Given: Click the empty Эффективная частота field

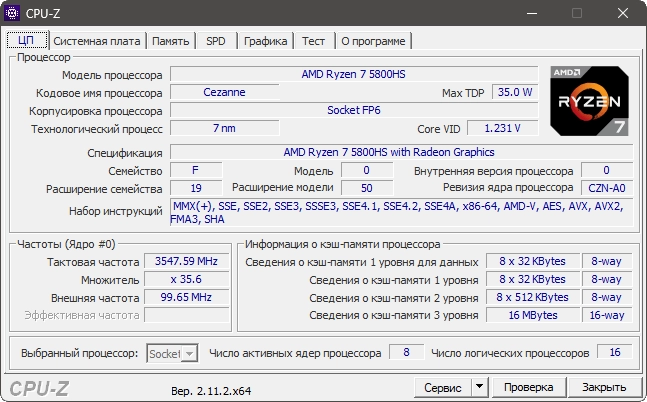Looking at the screenshot, I should click(187, 315).
